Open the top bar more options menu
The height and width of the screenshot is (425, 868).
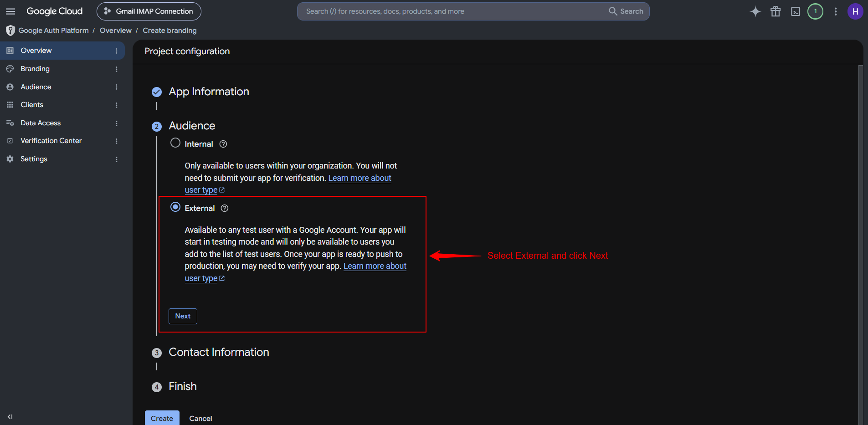pyautogui.click(x=836, y=11)
